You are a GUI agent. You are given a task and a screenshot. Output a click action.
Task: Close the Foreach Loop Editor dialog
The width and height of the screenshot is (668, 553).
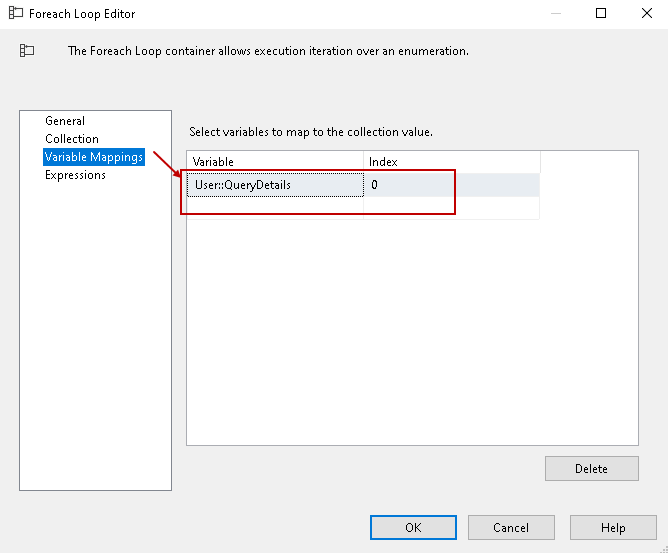click(646, 14)
